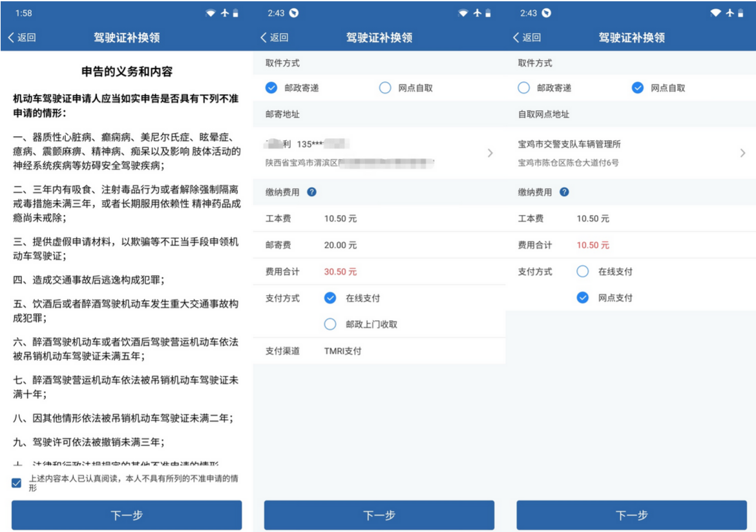Open pickup location chevron for 宝鸡市交警支队车辆管理所
The height and width of the screenshot is (532, 756).
tap(742, 153)
